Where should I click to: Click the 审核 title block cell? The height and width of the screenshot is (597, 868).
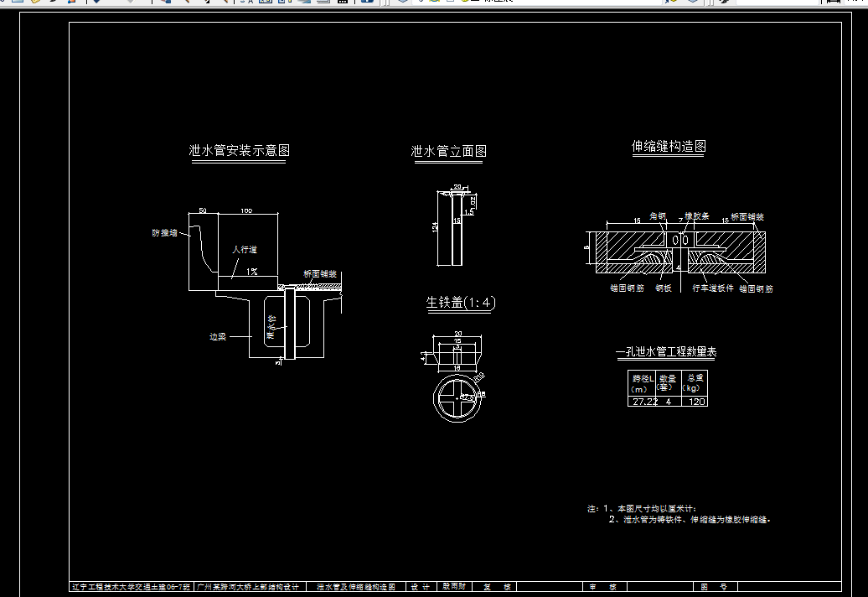click(x=603, y=586)
